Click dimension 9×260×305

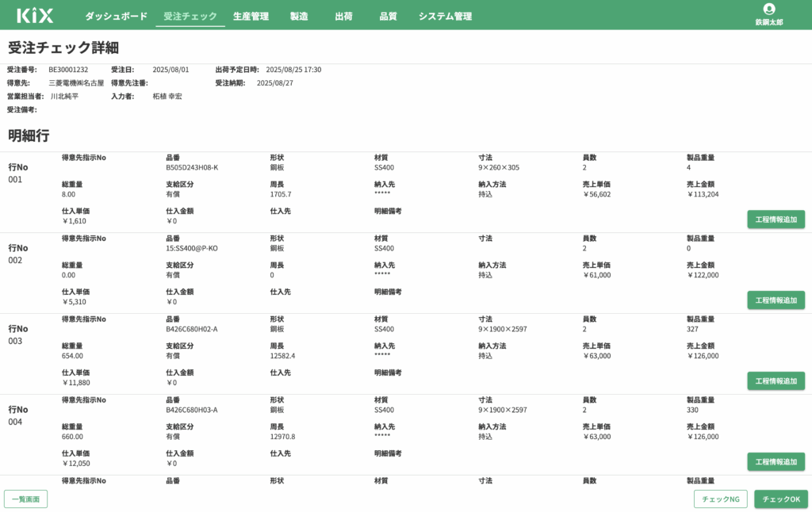coord(499,168)
